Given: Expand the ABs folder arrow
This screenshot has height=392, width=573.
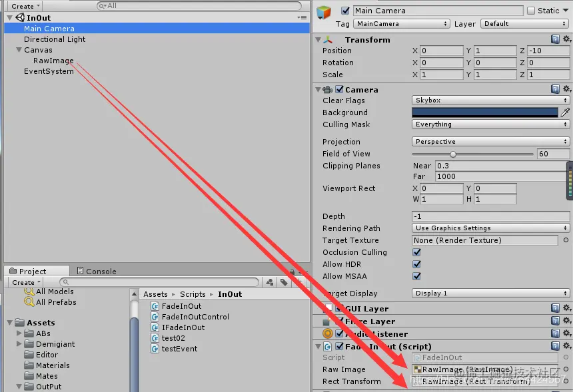Looking at the screenshot, I should point(19,333).
